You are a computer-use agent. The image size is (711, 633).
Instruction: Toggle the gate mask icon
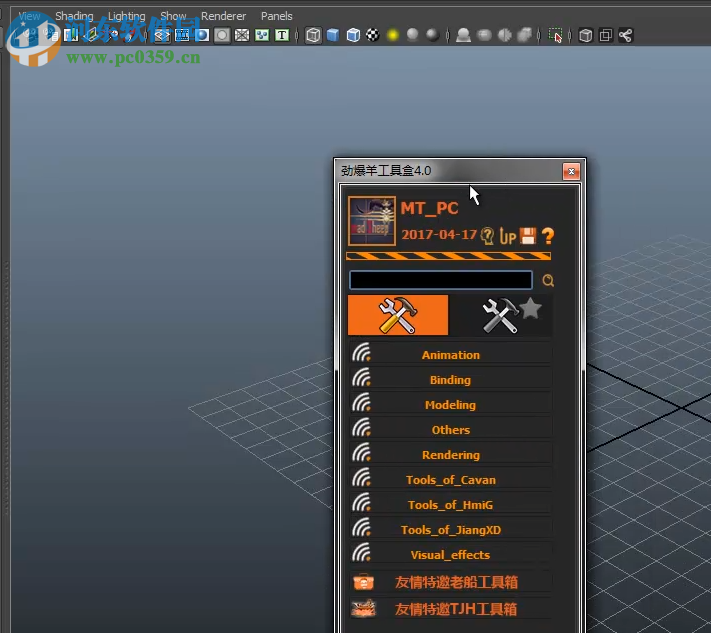[222, 35]
